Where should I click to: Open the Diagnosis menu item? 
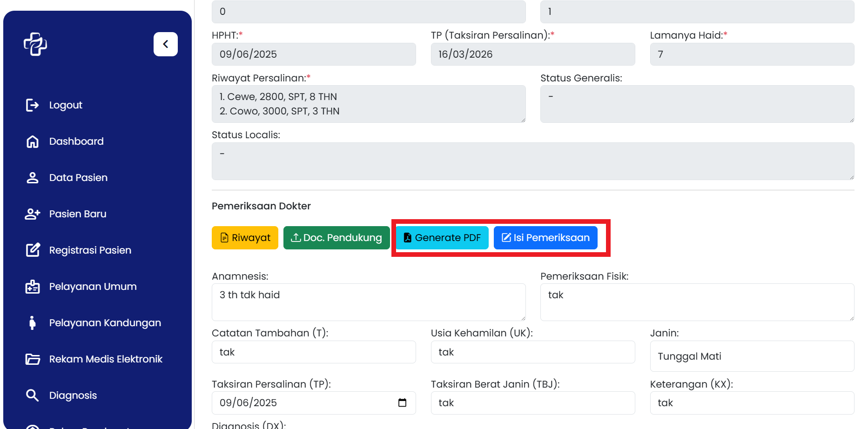pos(73,395)
